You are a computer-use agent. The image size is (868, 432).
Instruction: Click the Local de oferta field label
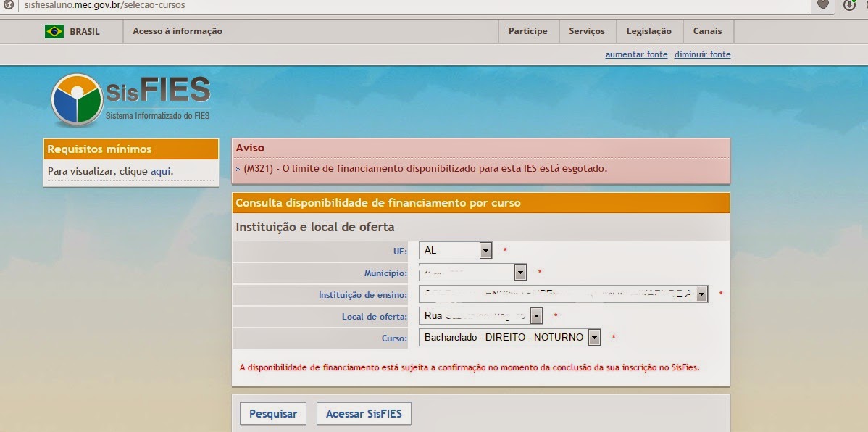click(375, 317)
